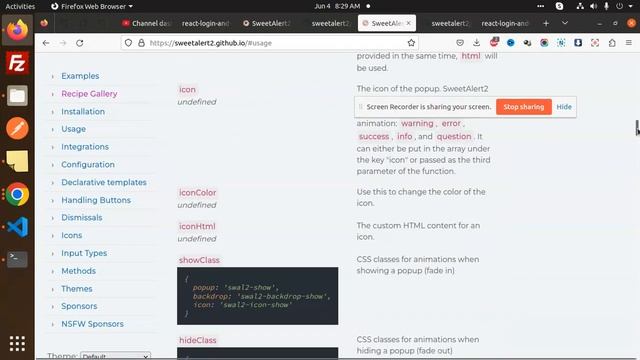Click the iconColor parameter name
The height and width of the screenshot is (360, 640).
[x=198, y=193]
